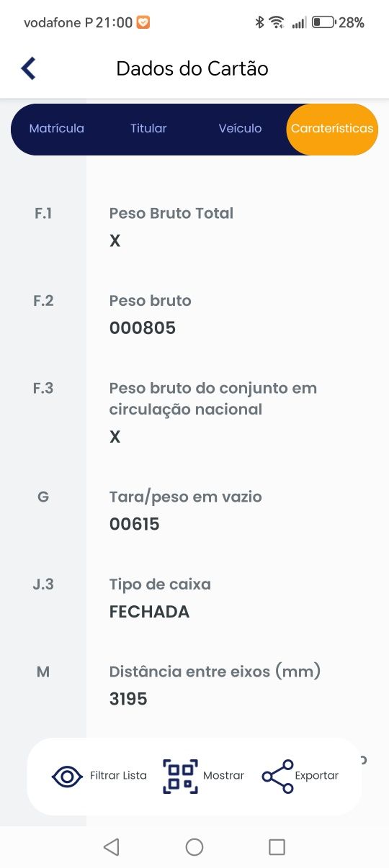This screenshot has height=868, width=389.
Task: Tap the battery icon in status bar
Action: click(x=323, y=22)
